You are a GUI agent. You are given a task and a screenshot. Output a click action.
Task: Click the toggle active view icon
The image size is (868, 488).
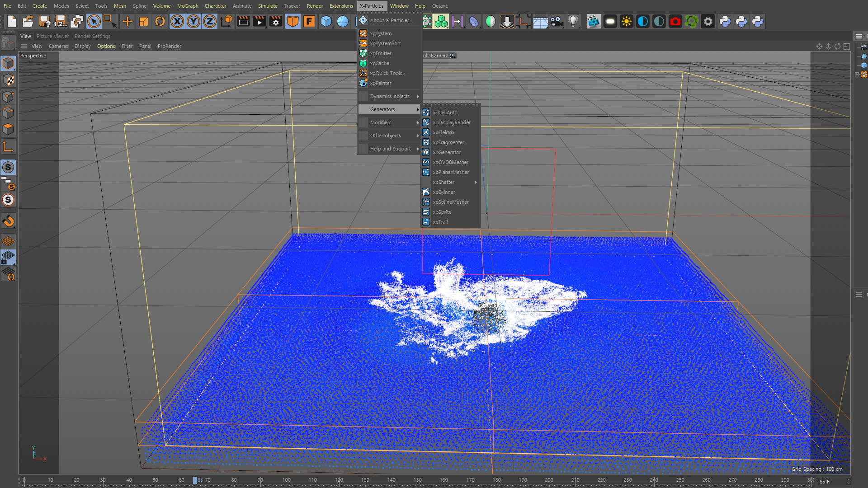pos(847,46)
